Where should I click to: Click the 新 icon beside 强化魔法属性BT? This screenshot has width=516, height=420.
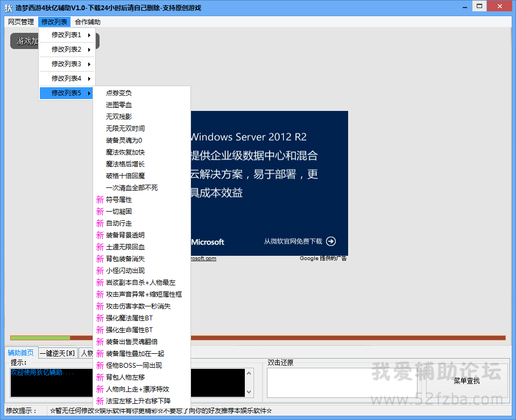coord(100,318)
